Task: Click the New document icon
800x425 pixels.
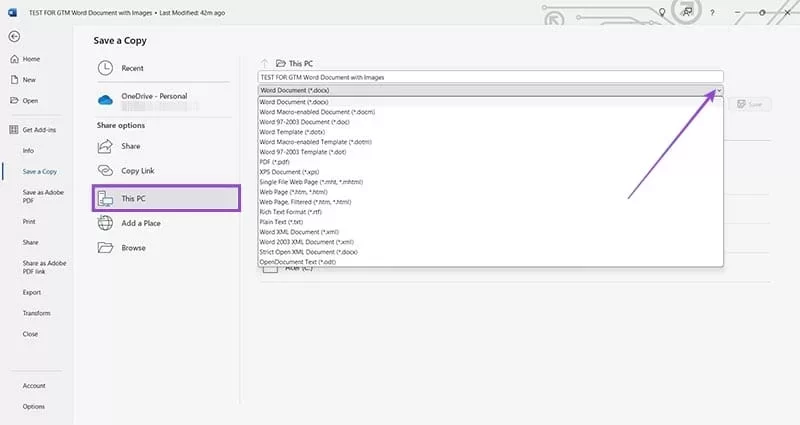Action: pos(15,80)
